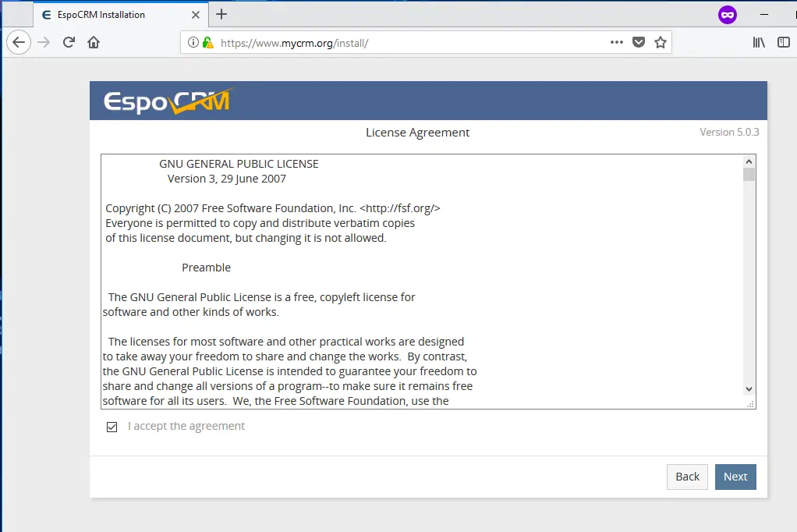Show site information icon in address bar
Image resolution: width=797 pixels, height=532 pixels.
193,42
